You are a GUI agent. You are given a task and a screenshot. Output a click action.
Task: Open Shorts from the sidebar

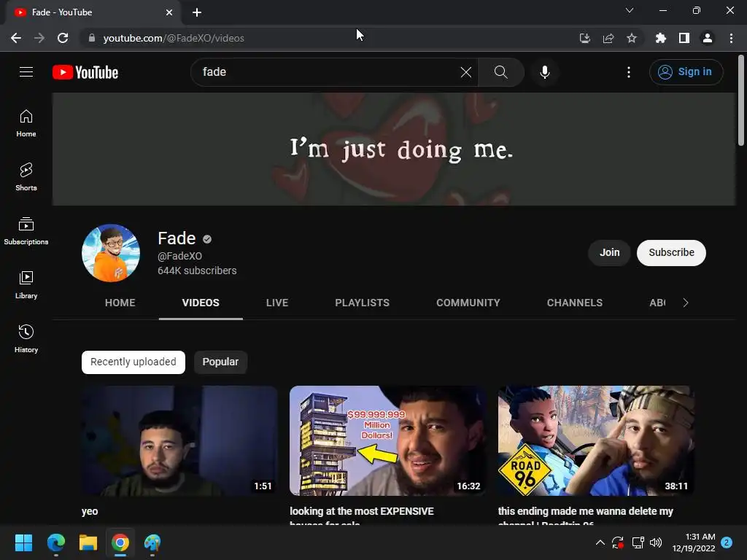point(26,177)
